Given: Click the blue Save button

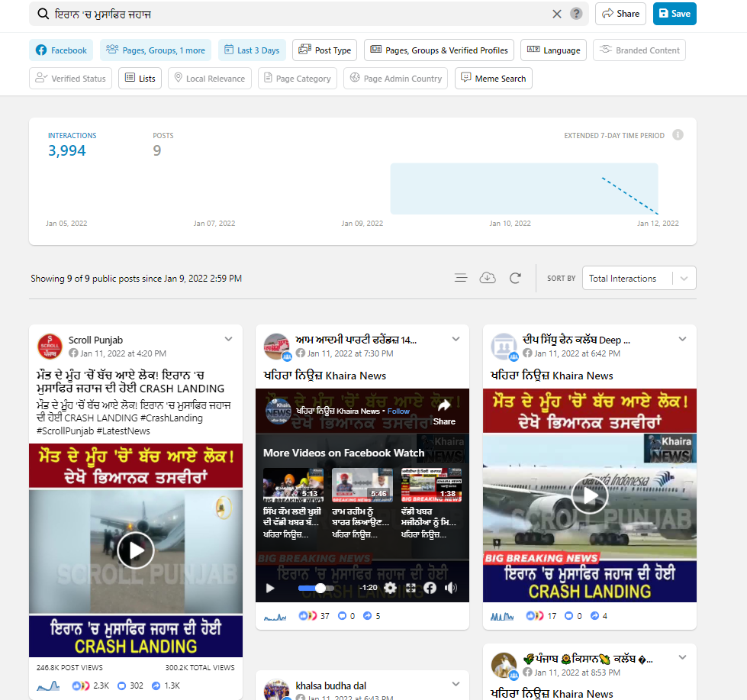Looking at the screenshot, I should tap(674, 14).
